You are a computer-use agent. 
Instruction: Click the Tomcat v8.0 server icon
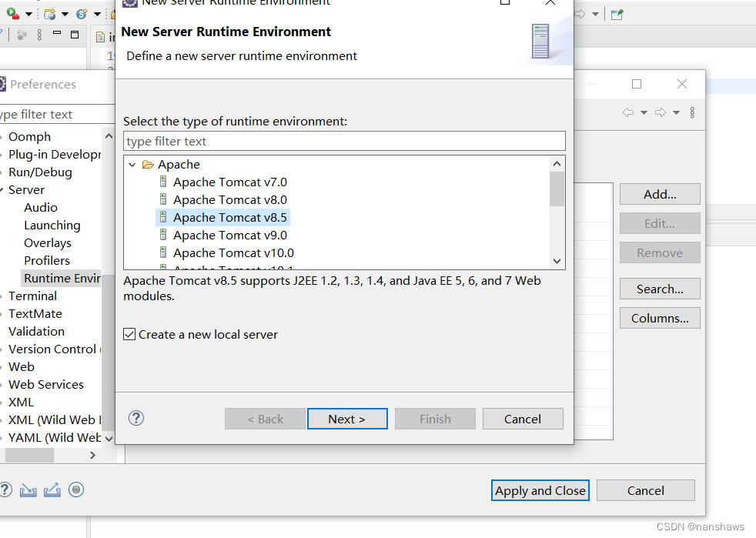[163, 199]
